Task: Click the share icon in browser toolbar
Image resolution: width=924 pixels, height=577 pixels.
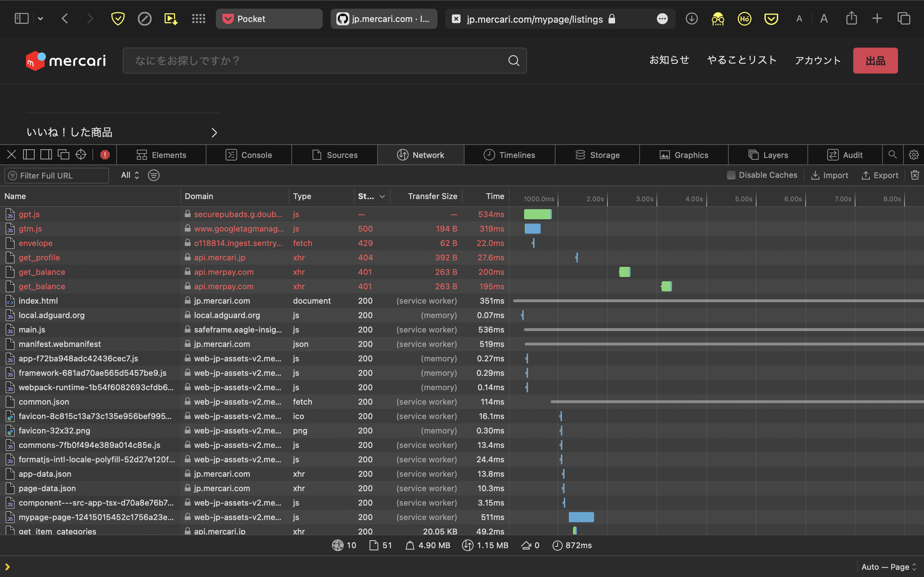Action: (852, 18)
